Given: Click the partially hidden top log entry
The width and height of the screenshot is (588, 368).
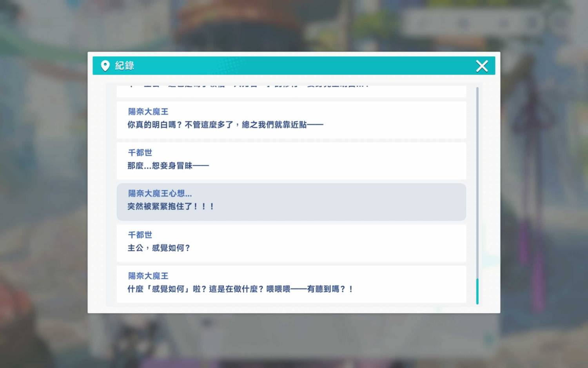Looking at the screenshot, I should [x=291, y=91].
